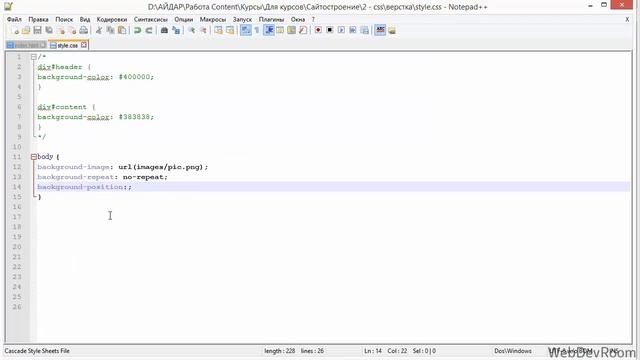Click the last toolbar icon after spell check
640x360 pixels.
pyautogui.click(x=392, y=30)
